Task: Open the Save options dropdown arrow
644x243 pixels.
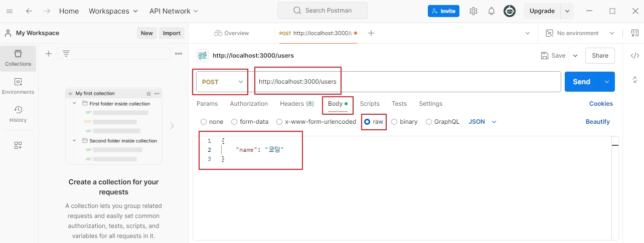Action: [575, 56]
